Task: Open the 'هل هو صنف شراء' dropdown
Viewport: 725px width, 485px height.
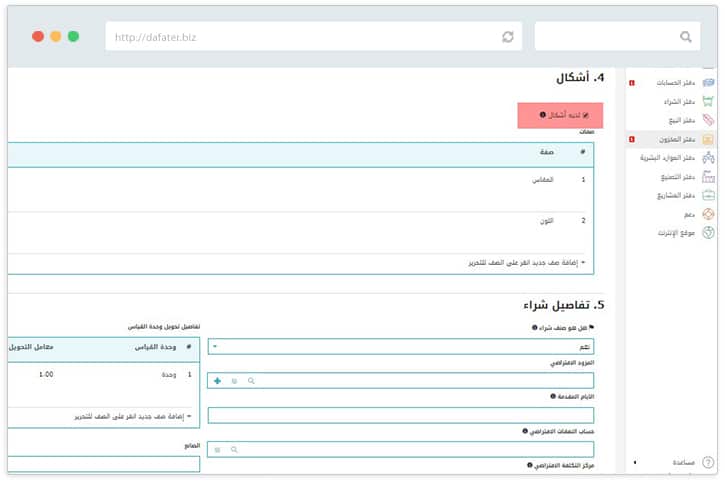Action: point(400,347)
